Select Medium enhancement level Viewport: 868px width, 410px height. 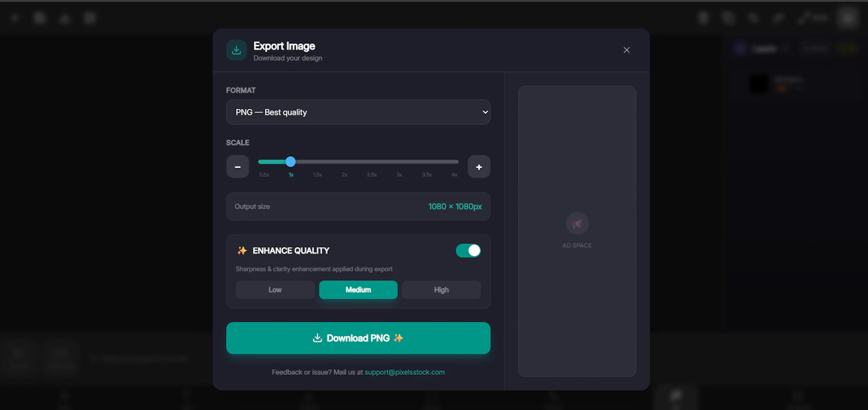click(358, 290)
